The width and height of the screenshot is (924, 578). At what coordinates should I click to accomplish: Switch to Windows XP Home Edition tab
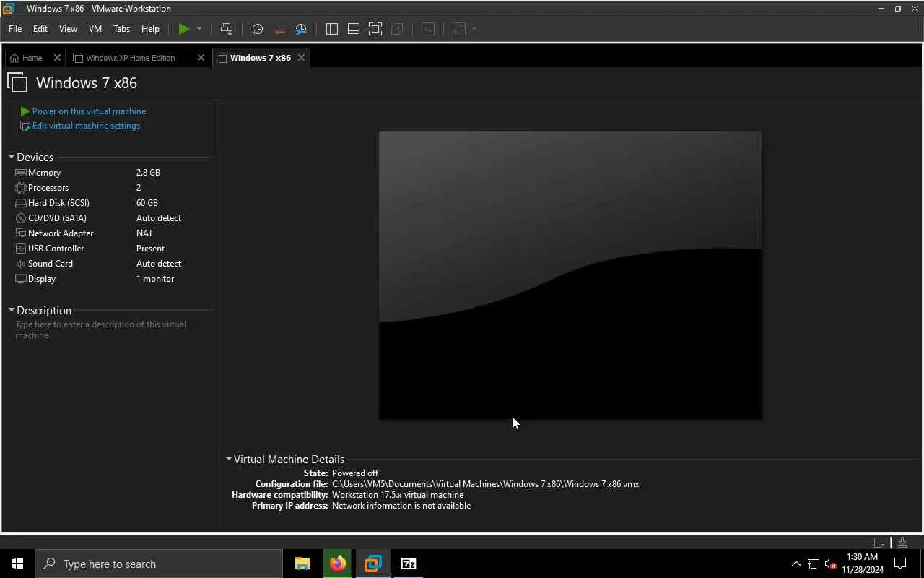131,58
